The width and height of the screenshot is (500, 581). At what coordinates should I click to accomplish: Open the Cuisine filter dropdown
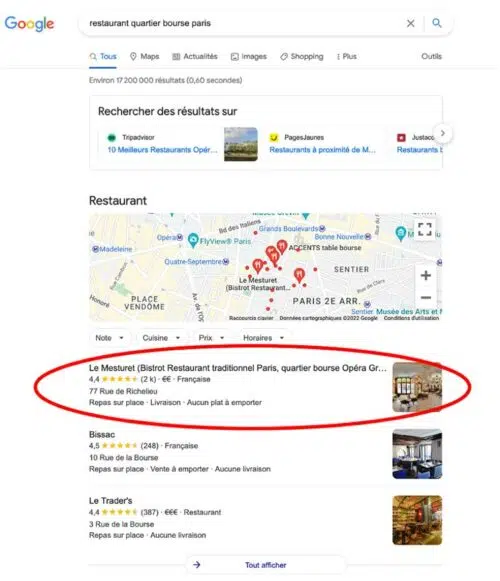point(161,338)
